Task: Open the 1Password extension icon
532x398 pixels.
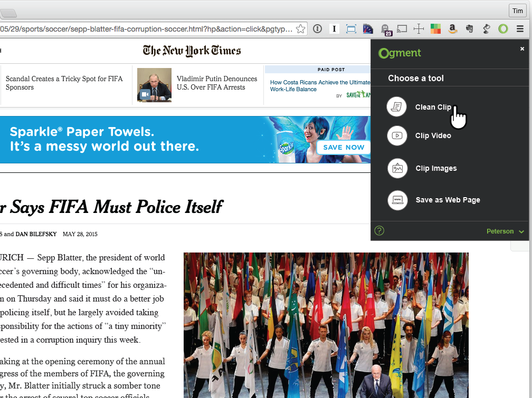Action: tap(317, 29)
